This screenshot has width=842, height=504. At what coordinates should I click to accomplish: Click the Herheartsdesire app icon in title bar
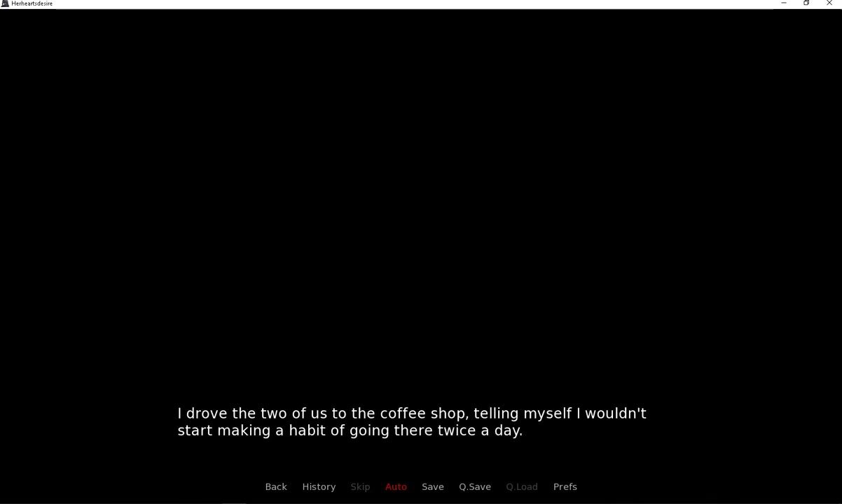[5, 3]
